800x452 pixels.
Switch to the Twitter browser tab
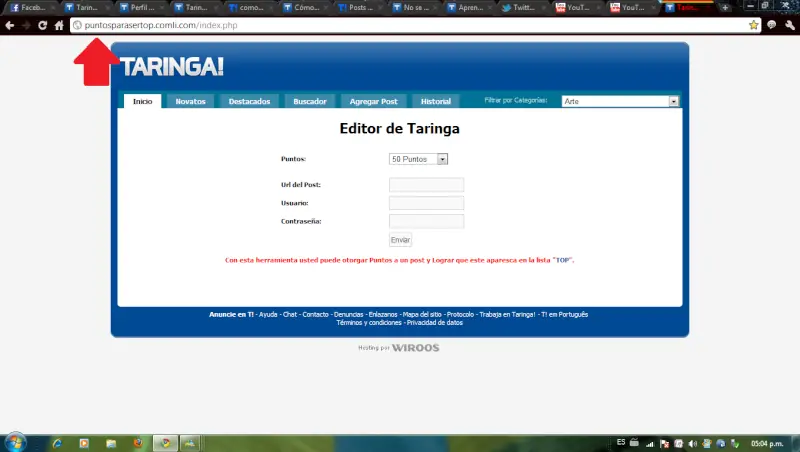click(523, 8)
